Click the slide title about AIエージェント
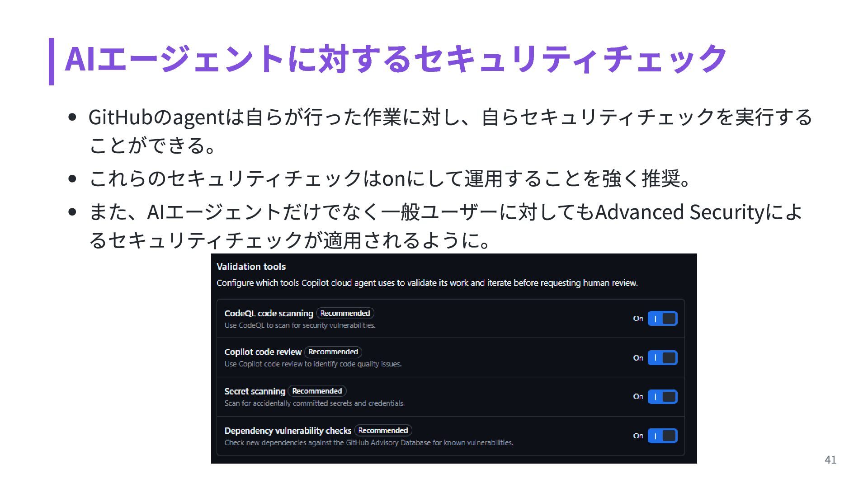Viewport: 868px width, 488px height. tap(396, 60)
